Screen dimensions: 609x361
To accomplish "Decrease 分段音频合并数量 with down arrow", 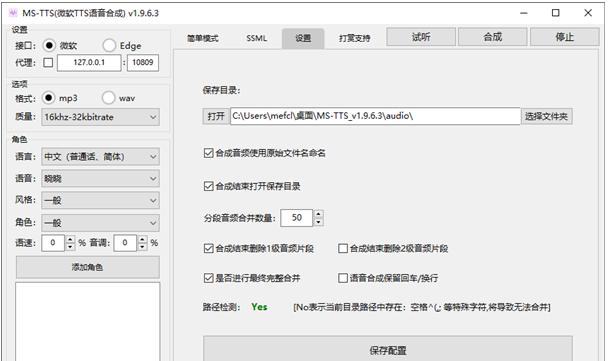I will 318,222.
